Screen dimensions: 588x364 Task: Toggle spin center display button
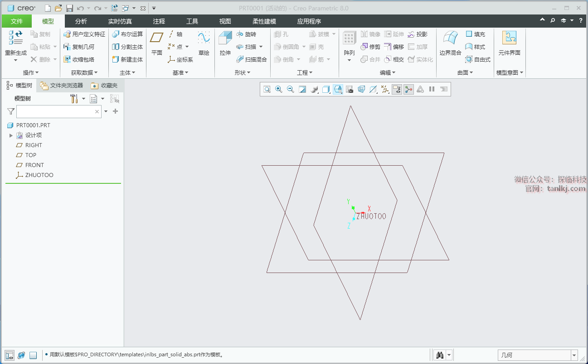click(408, 89)
